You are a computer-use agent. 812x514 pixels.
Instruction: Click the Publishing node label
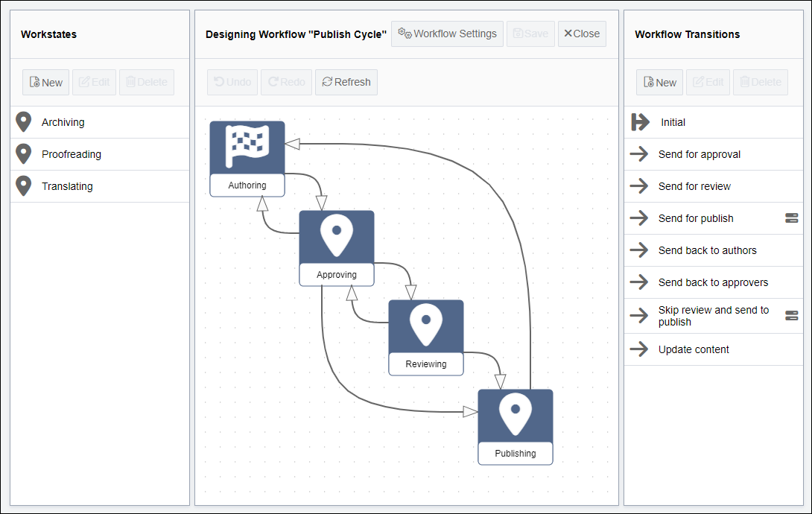click(x=516, y=454)
